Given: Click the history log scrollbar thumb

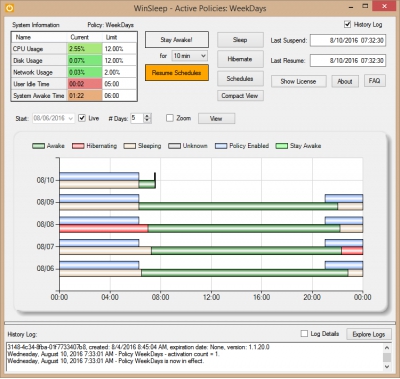Looking at the screenshot, I should [x=387, y=357].
